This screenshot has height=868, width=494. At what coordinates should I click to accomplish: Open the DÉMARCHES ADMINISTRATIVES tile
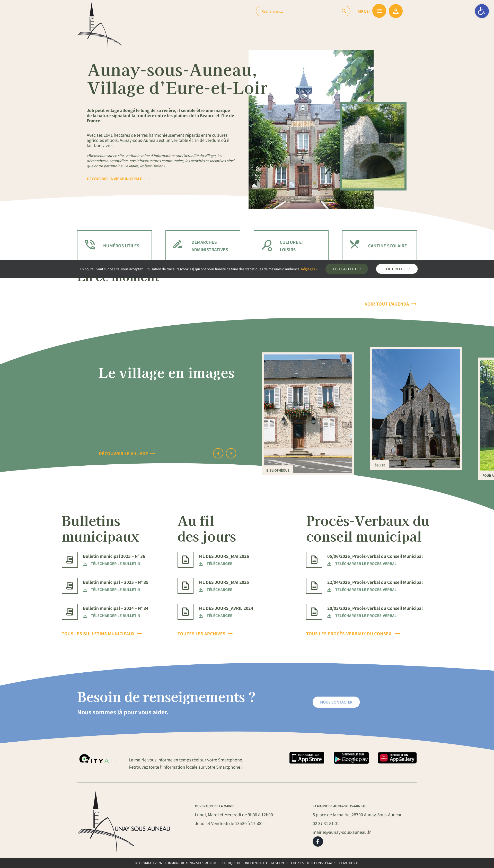[202, 245]
